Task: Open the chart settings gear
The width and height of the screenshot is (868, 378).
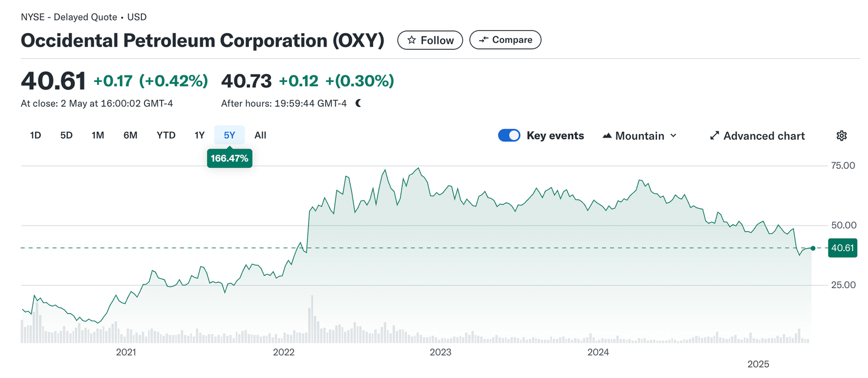Action: tap(841, 136)
